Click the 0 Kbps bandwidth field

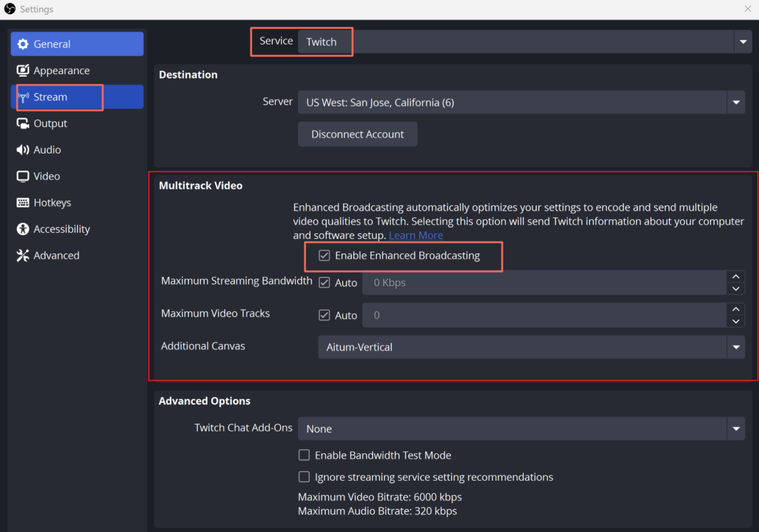[545, 283]
